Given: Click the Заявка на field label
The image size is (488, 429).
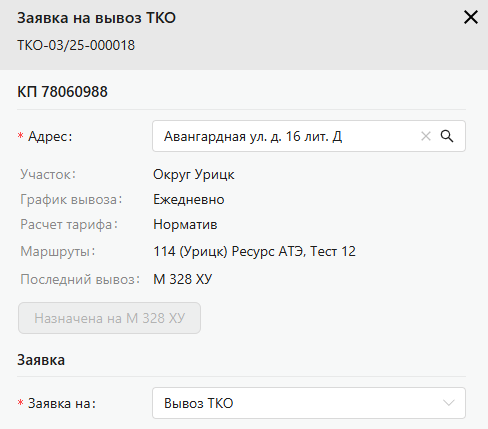Looking at the screenshot, I should [x=62, y=403].
